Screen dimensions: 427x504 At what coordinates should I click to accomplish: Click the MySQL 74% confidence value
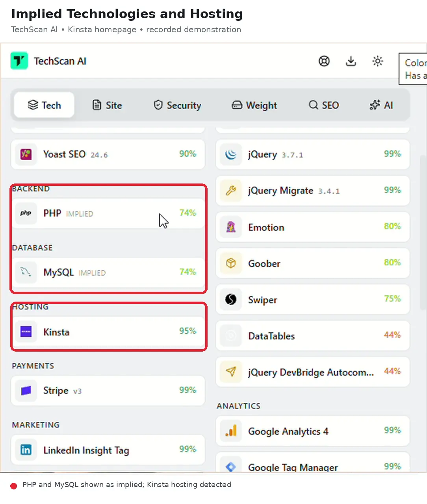point(188,272)
